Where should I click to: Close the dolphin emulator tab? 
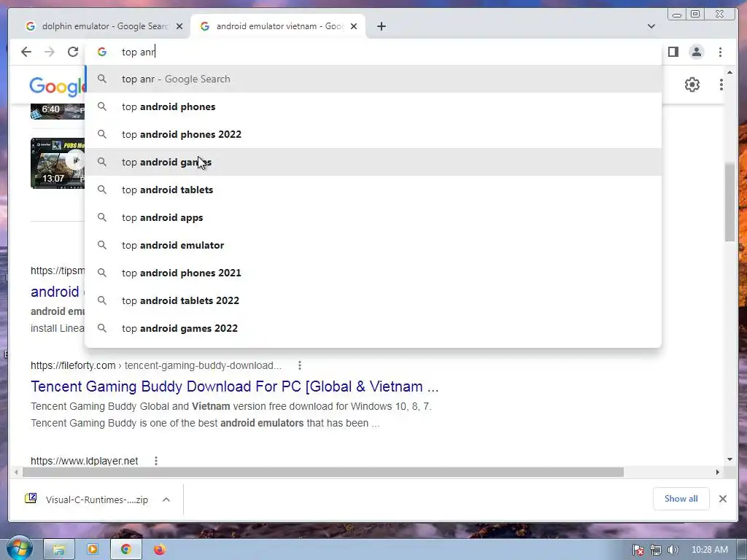179,26
